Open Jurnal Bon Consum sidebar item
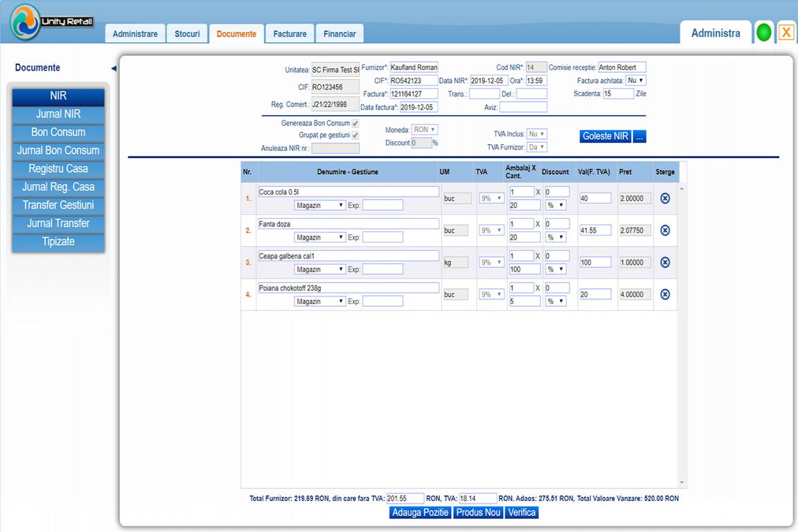 58,151
